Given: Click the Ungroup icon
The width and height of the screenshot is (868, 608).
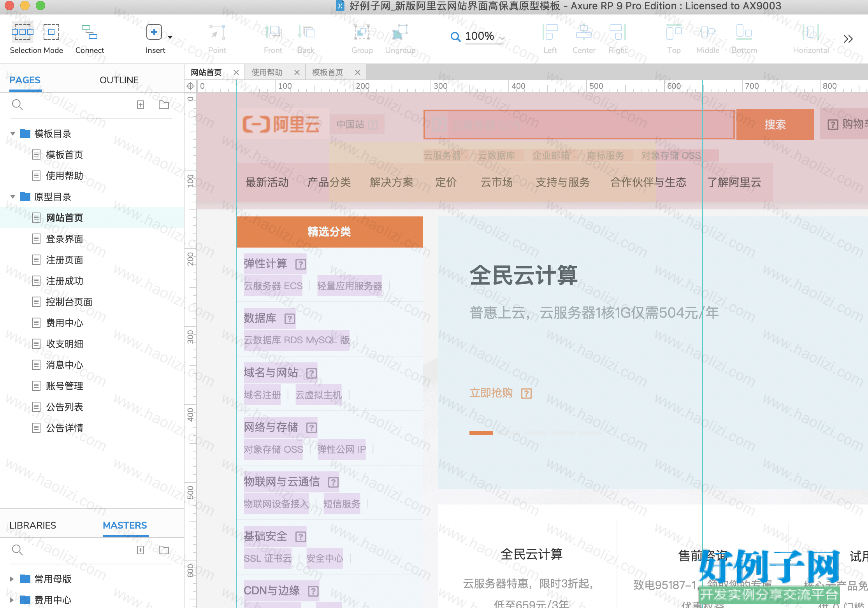Looking at the screenshot, I should pos(400,32).
